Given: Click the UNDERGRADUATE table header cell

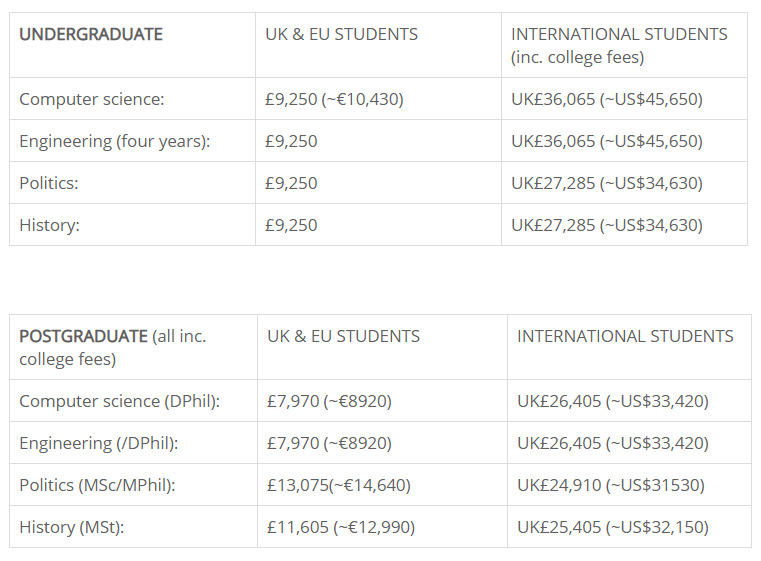Looking at the screenshot, I should (x=91, y=34).
